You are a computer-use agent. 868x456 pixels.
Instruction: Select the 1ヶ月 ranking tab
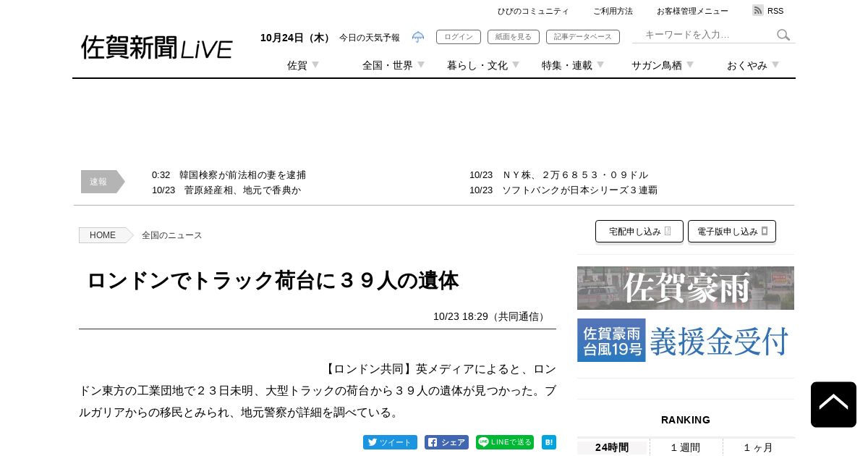tap(758, 447)
